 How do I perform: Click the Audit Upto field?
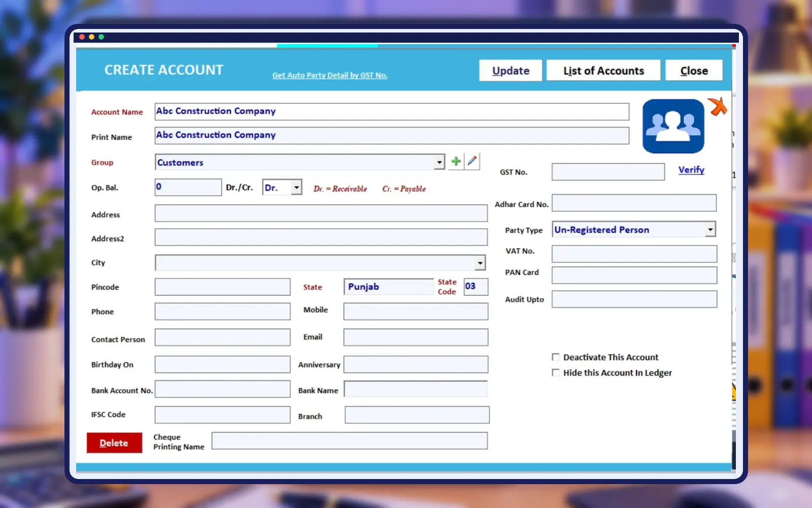point(634,299)
